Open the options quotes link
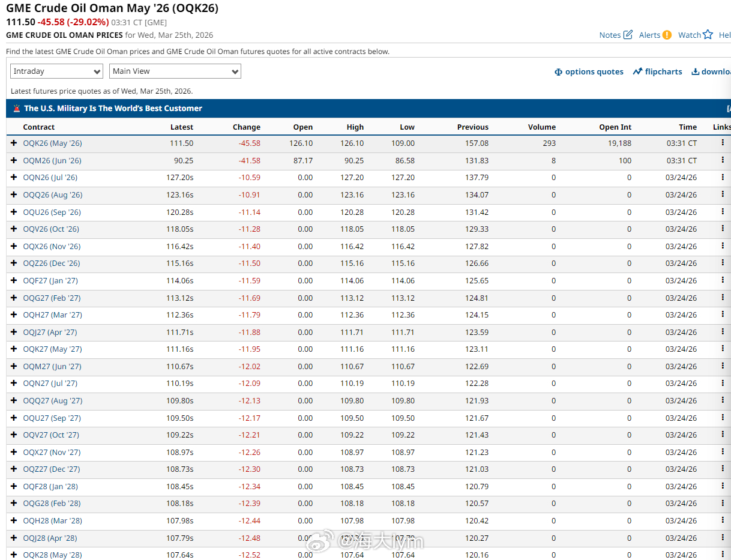 [x=589, y=71]
